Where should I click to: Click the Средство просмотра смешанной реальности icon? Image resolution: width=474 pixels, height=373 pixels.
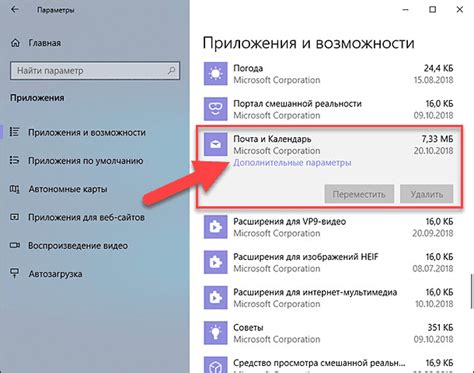coord(216,365)
